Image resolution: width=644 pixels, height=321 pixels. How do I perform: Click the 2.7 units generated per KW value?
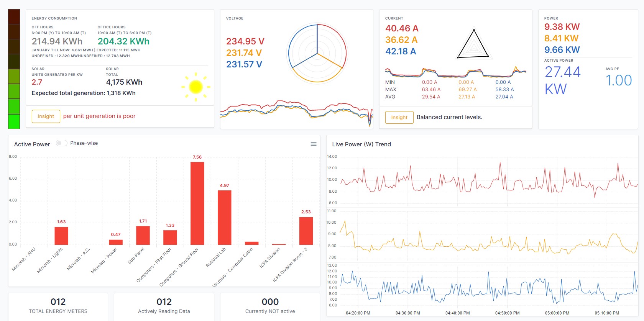coord(37,82)
